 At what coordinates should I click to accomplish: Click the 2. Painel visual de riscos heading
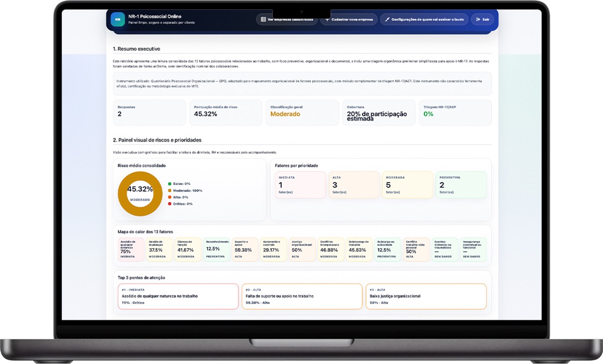pos(157,140)
